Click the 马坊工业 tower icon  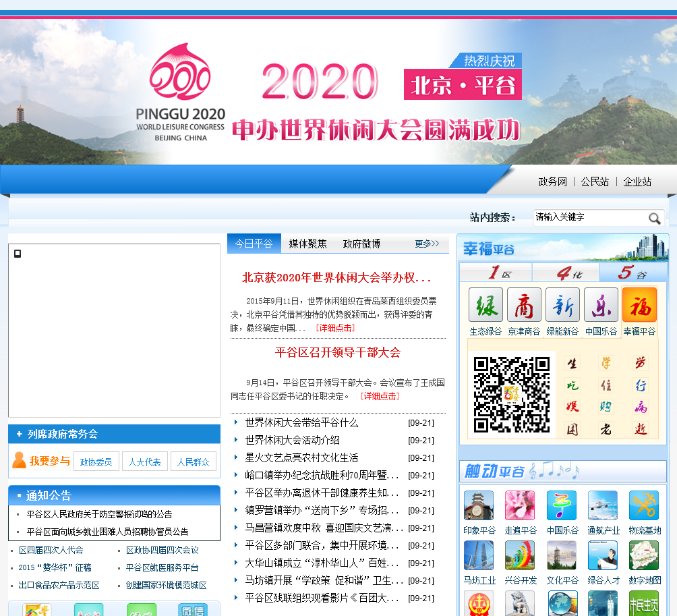[x=479, y=555]
